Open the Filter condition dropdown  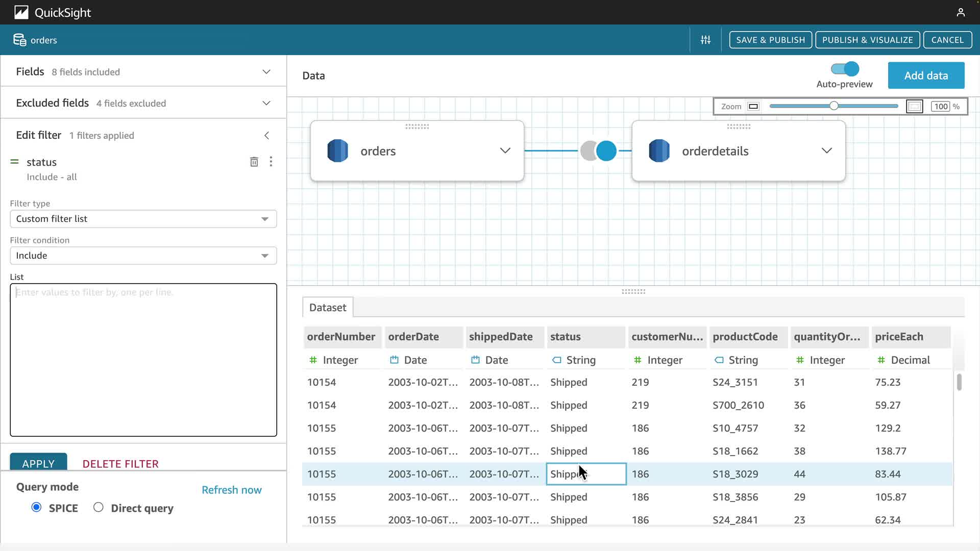point(143,256)
